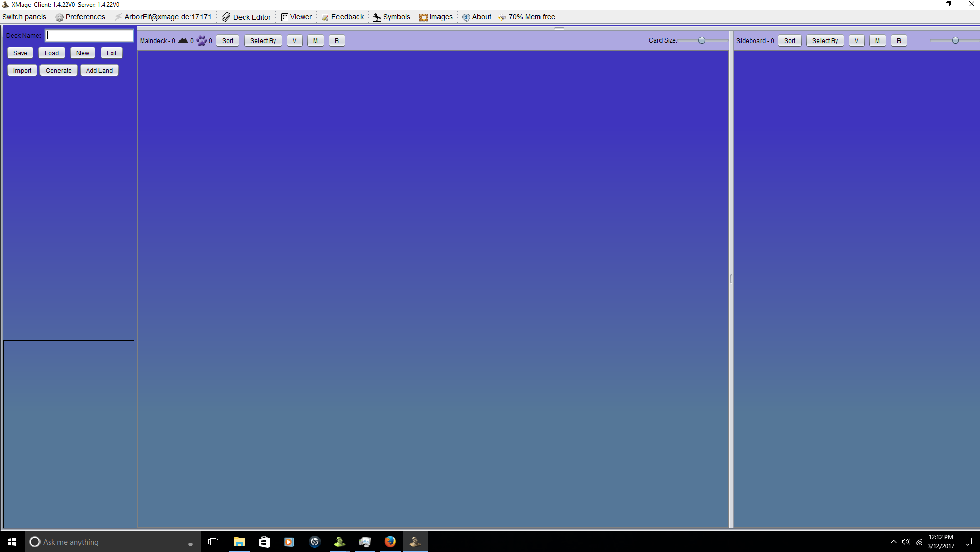Open the maindeck Sort dropdown
980x552 pixels.
(x=228, y=41)
